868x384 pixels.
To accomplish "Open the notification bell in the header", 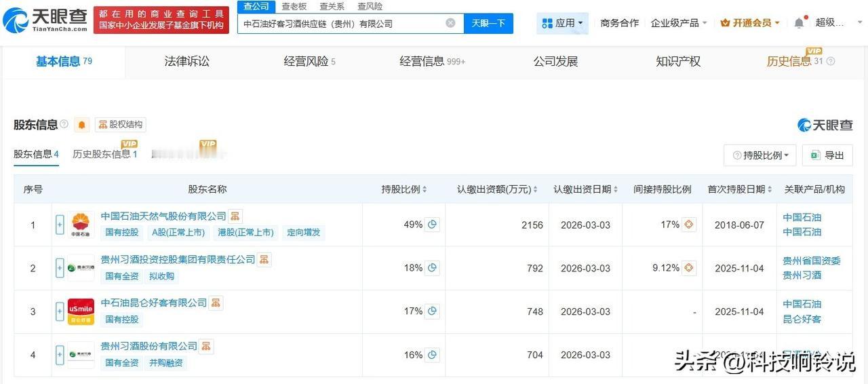I will [x=799, y=23].
